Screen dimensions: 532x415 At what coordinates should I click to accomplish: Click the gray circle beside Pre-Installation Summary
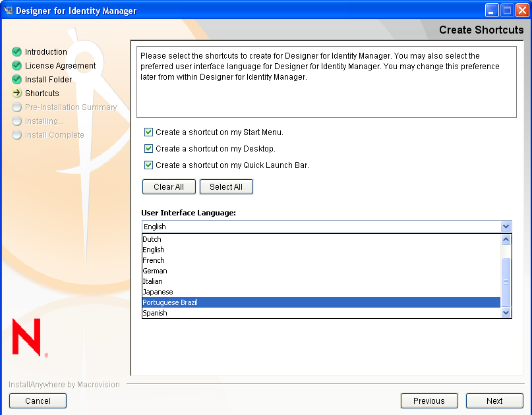pos(16,107)
